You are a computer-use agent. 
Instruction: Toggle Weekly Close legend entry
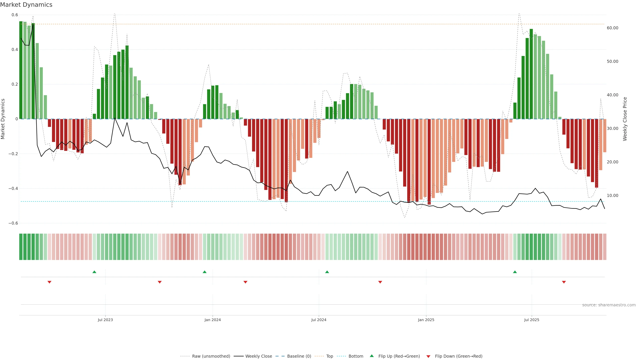point(258,356)
